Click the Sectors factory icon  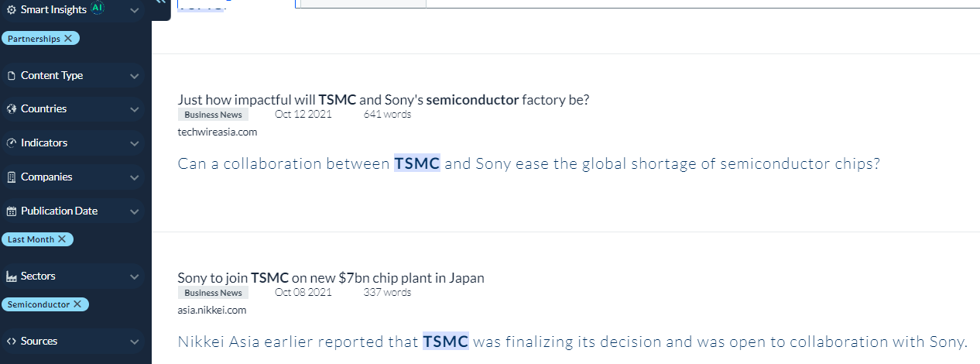(11, 276)
